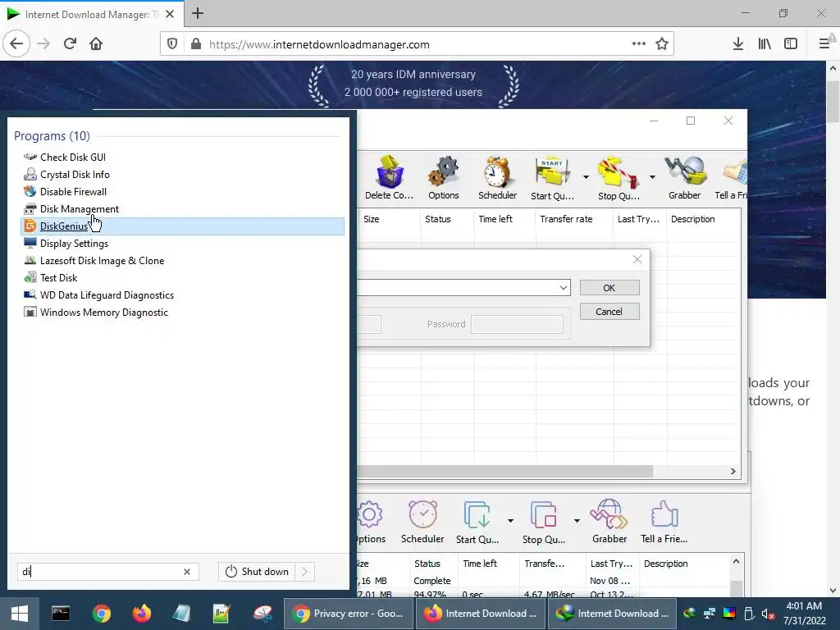
Task: Open Firefox home page
Action: coord(96,44)
